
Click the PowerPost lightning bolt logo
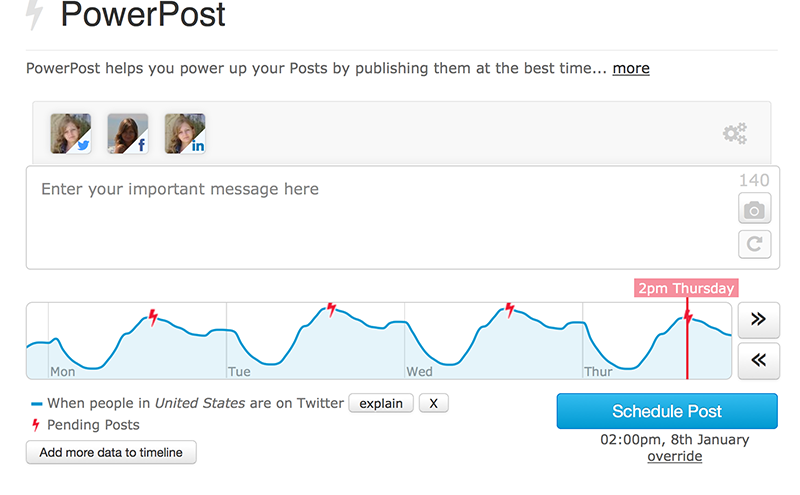35,14
